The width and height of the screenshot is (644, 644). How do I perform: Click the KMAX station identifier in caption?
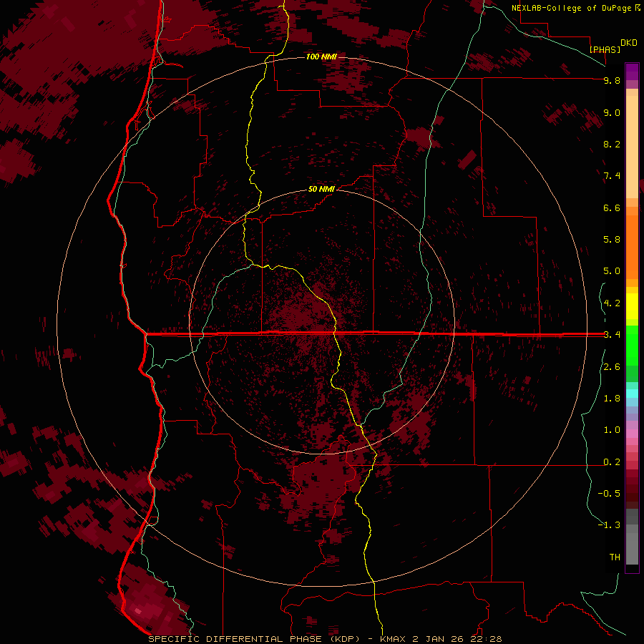[x=394, y=639]
